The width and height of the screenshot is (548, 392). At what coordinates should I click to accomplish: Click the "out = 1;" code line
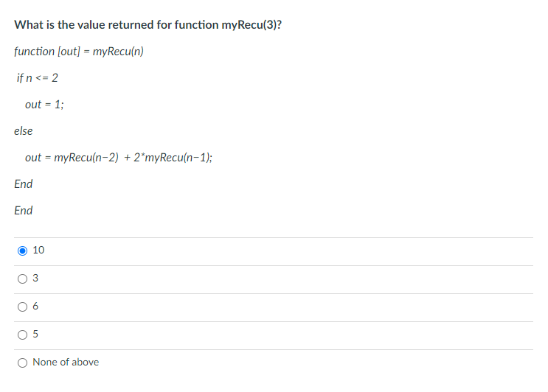pyautogui.click(x=44, y=104)
